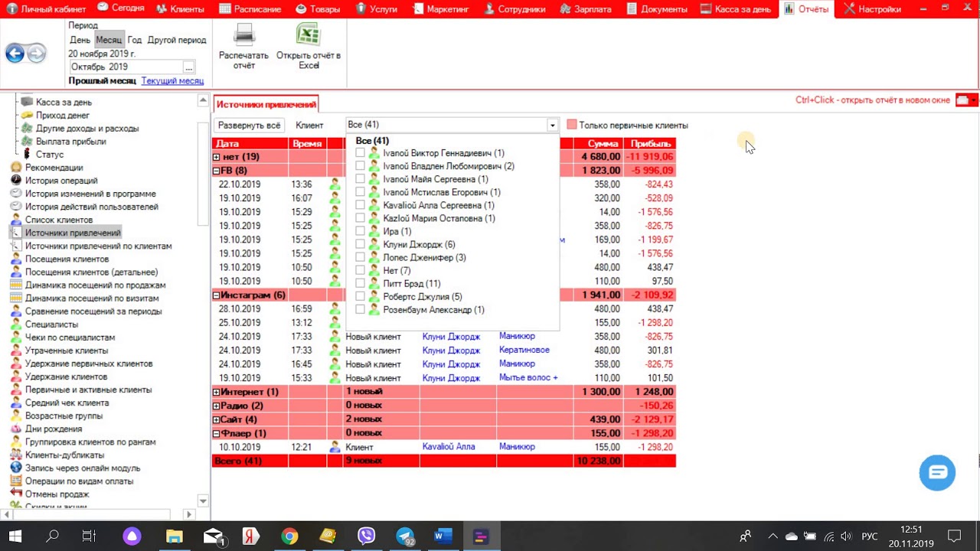Open Mail app from taskbar

tap(213, 536)
